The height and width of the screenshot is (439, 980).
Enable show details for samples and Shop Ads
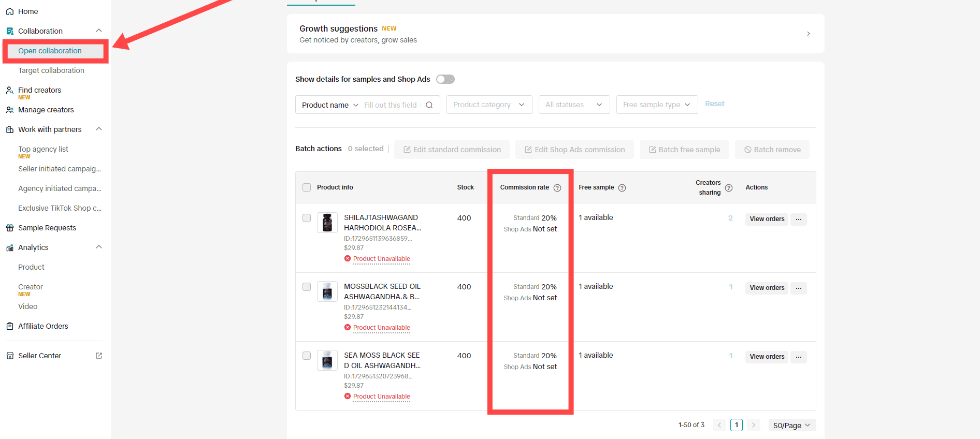coord(445,79)
